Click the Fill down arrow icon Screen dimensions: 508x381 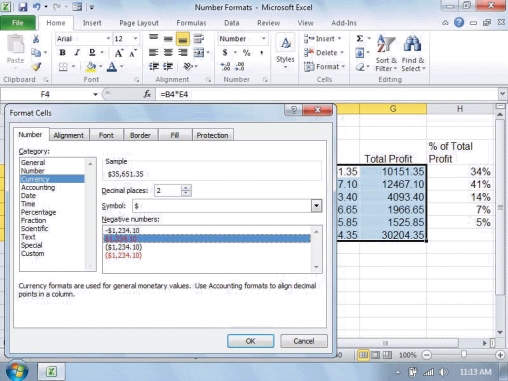click(360, 53)
